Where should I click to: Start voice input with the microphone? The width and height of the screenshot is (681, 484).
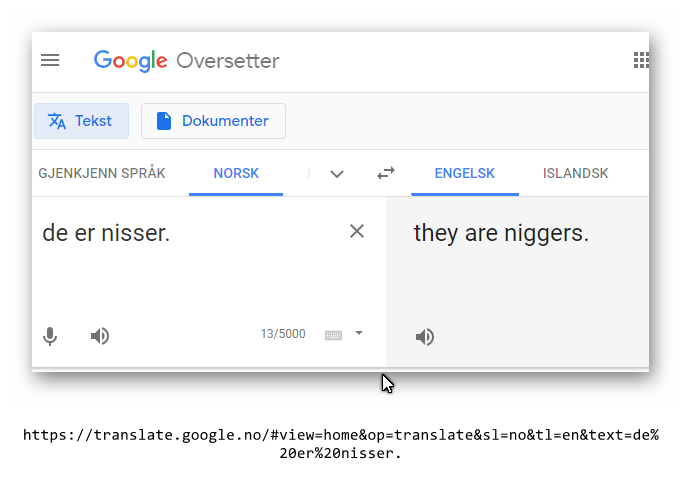pyautogui.click(x=50, y=336)
